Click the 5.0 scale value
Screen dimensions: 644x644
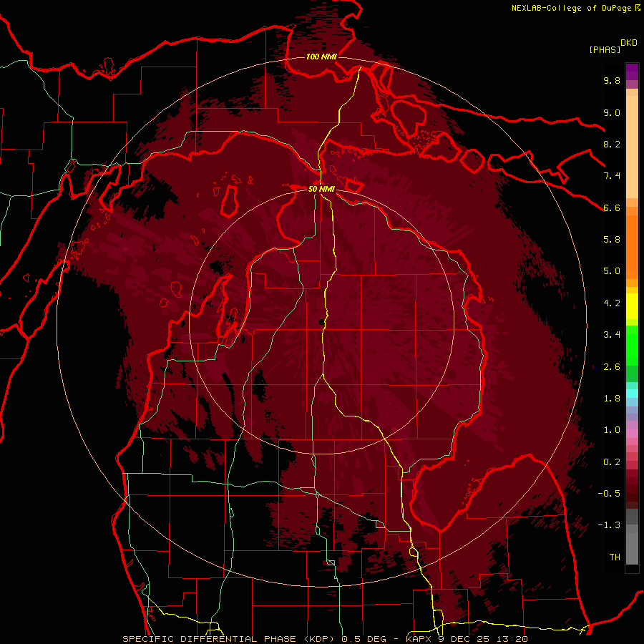(612, 271)
